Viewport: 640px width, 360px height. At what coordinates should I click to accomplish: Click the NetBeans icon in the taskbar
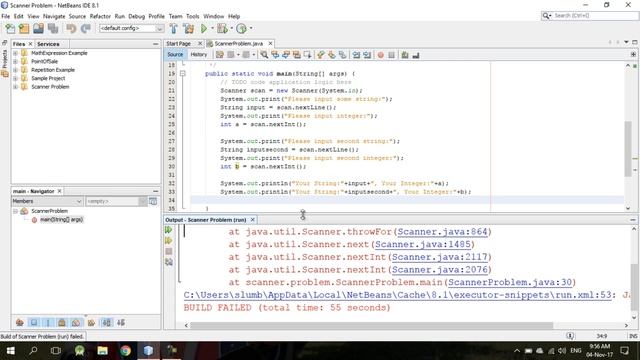149,351
